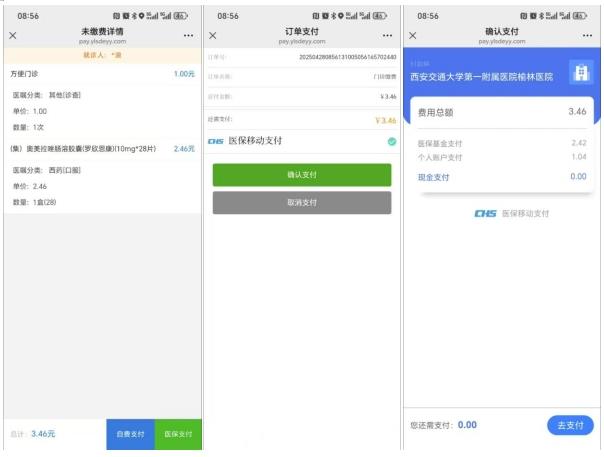
Task: Tap the 费用总额 total row
Action: (500, 112)
